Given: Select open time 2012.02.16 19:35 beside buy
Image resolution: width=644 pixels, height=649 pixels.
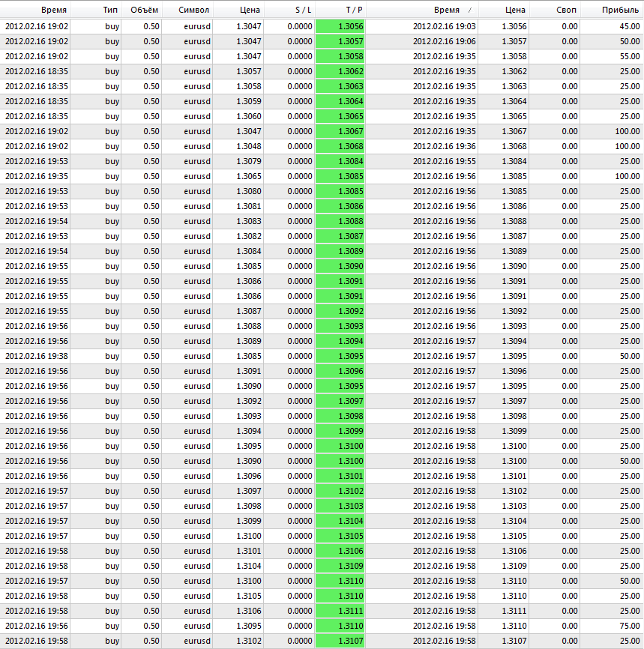Looking at the screenshot, I should 37,176.
